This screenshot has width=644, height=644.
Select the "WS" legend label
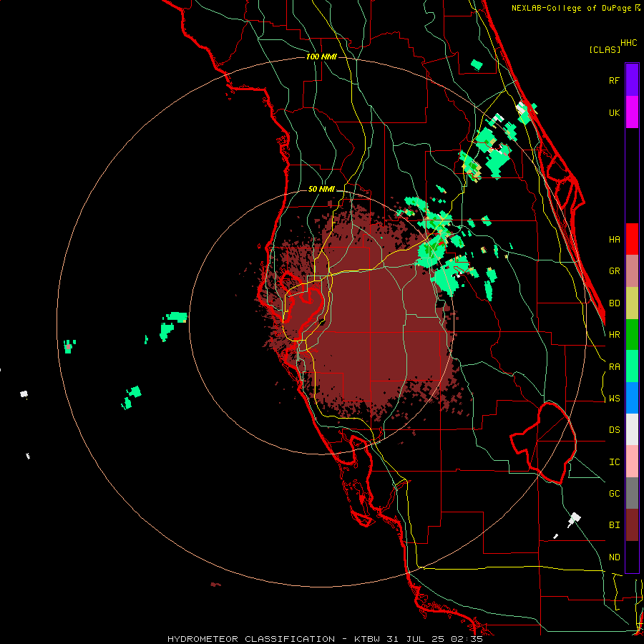point(614,399)
